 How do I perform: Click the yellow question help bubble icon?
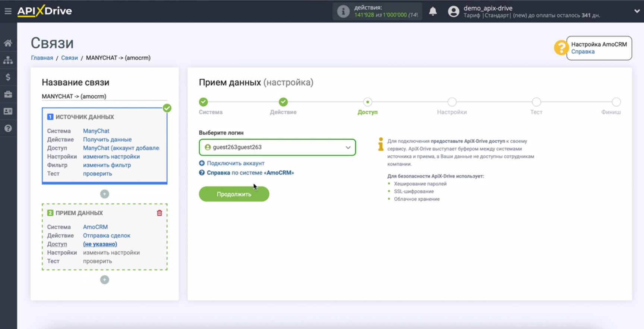561,48
